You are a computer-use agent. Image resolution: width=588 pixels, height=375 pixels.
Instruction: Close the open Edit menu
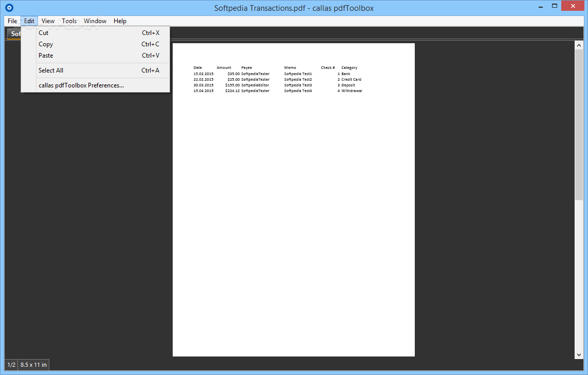pyautogui.click(x=29, y=21)
